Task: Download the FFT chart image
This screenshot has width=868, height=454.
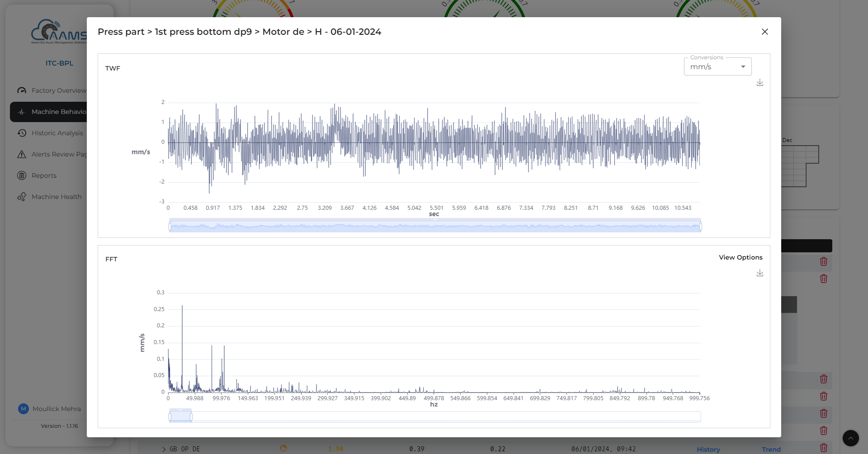Action: [759, 273]
